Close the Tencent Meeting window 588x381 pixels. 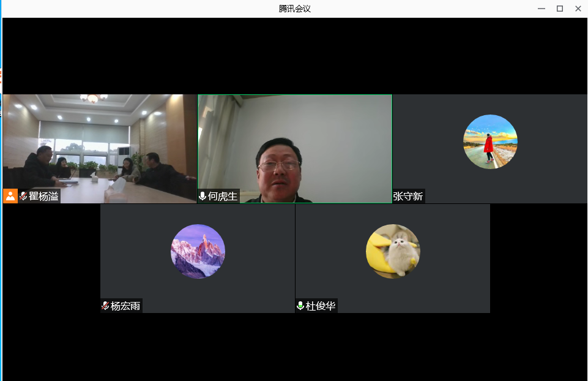[578, 9]
